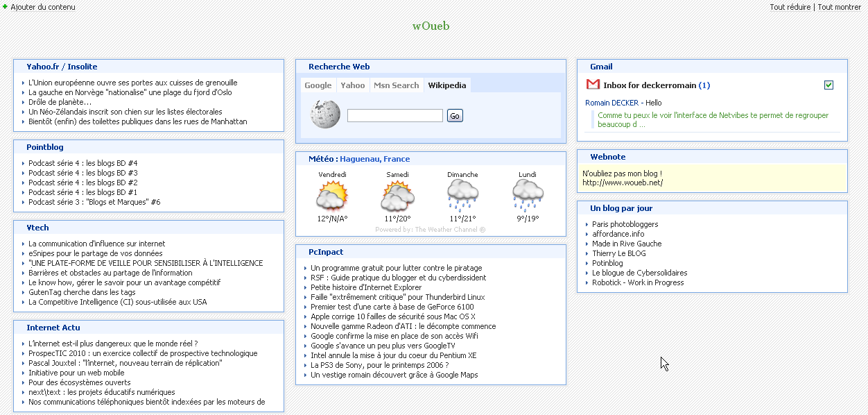Viewport: 868px width, 415px height.
Task: Open article about cuisses de grenouille
Action: (x=133, y=83)
